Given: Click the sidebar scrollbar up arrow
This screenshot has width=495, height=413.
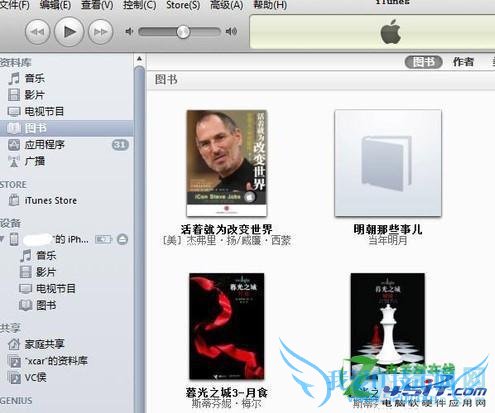Looking at the screenshot, I should pyautogui.click(x=140, y=59).
